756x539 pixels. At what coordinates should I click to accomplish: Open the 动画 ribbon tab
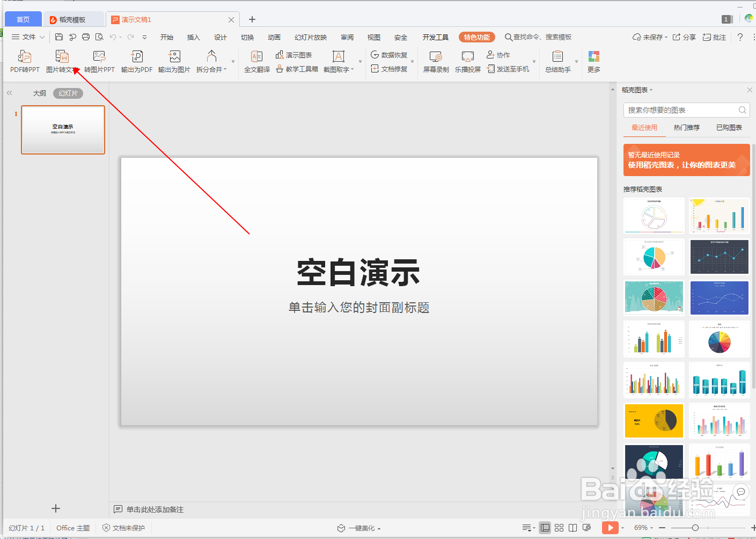click(274, 37)
